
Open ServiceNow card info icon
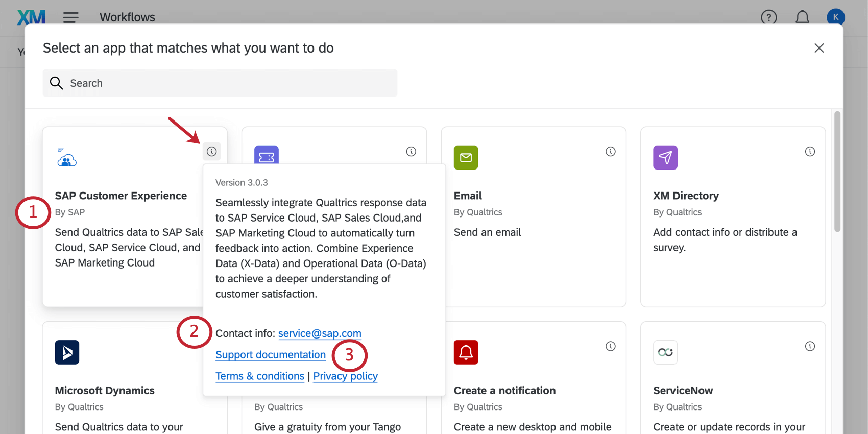(810, 346)
